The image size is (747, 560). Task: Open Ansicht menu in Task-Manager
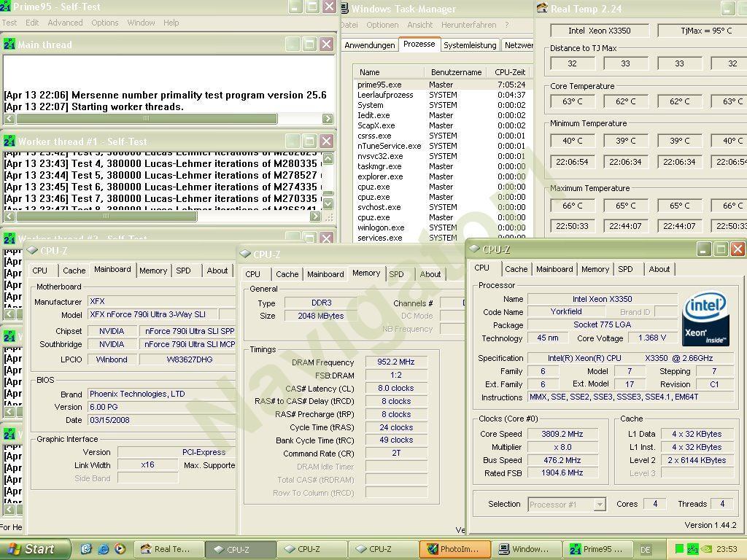click(419, 25)
